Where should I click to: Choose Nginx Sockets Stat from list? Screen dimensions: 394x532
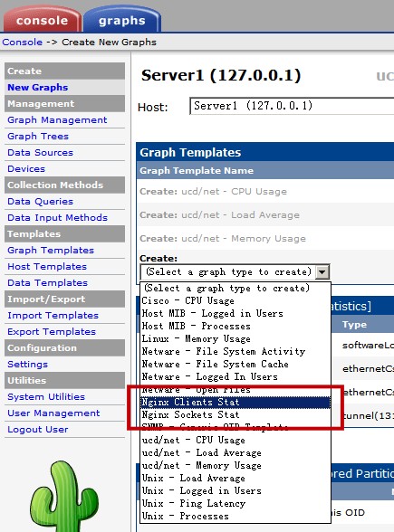(235, 415)
